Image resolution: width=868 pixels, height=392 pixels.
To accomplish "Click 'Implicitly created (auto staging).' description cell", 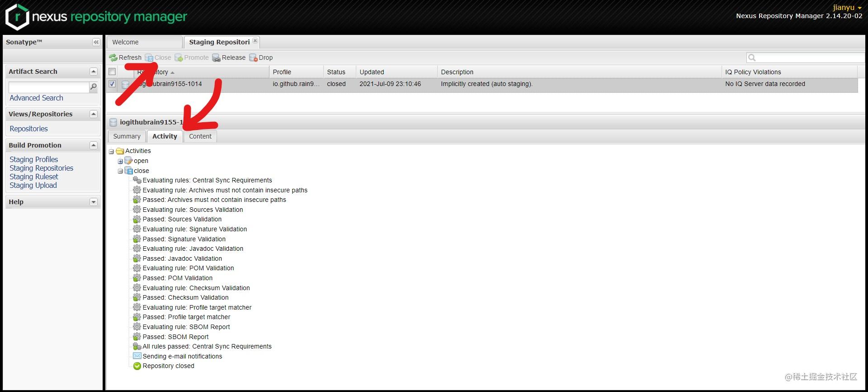I will pyautogui.click(x=487, y=84).
